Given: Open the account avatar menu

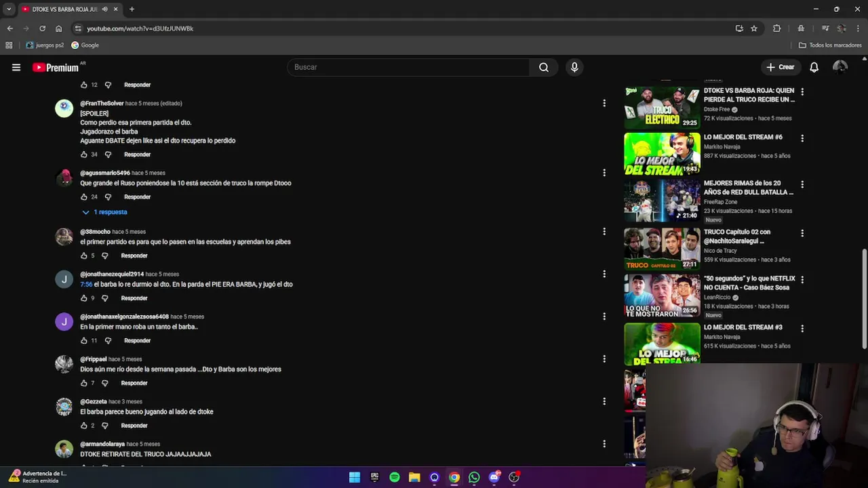Looking at the screenshot, I should click(840, 67).
